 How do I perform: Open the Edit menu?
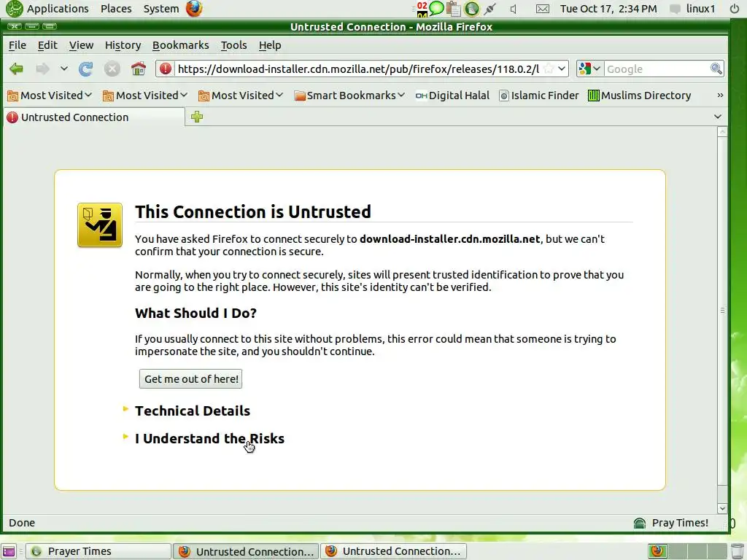(x=47, y=45)
